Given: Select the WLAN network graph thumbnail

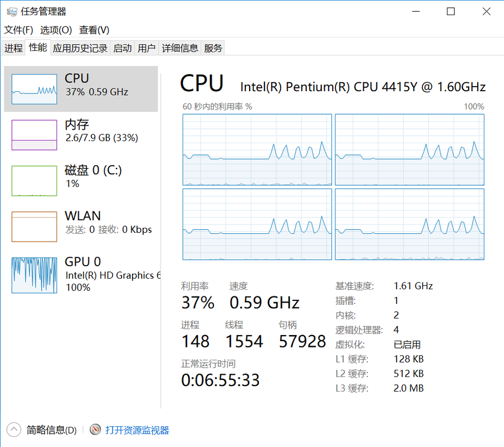Looking at the screenshot, I should [x=34, y=227].
